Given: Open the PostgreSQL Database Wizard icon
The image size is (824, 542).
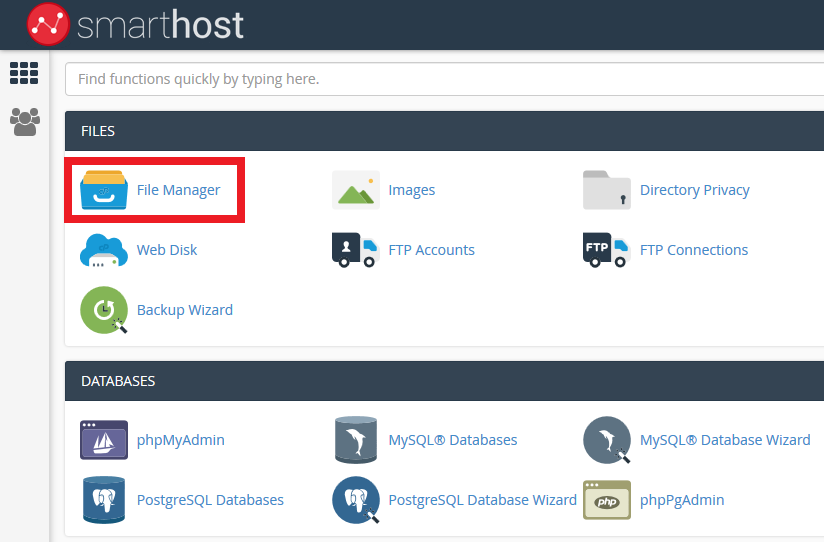Looking at the screenshot, I should pos(356,500).
